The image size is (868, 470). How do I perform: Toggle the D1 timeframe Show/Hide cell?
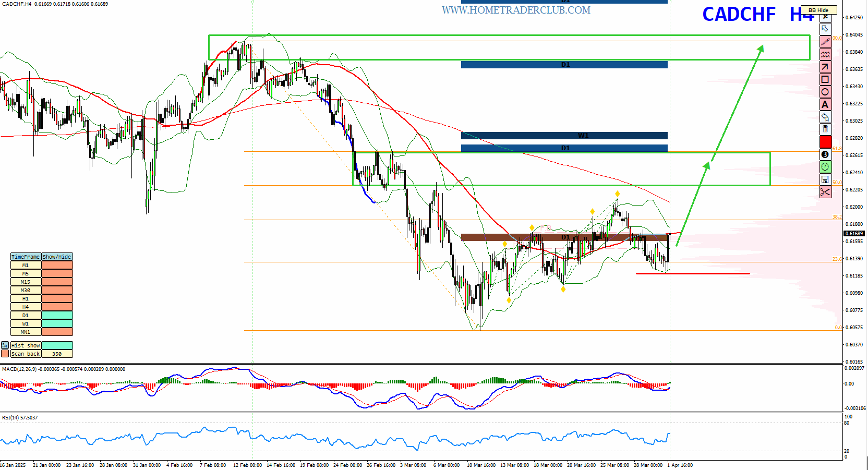tap(57, 316)
